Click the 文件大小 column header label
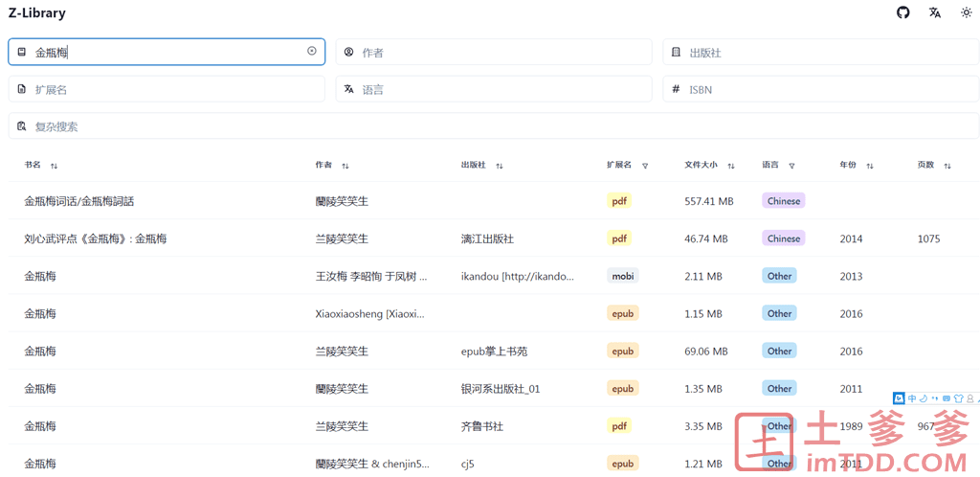The image size is (980, 477). pos(701,165)
